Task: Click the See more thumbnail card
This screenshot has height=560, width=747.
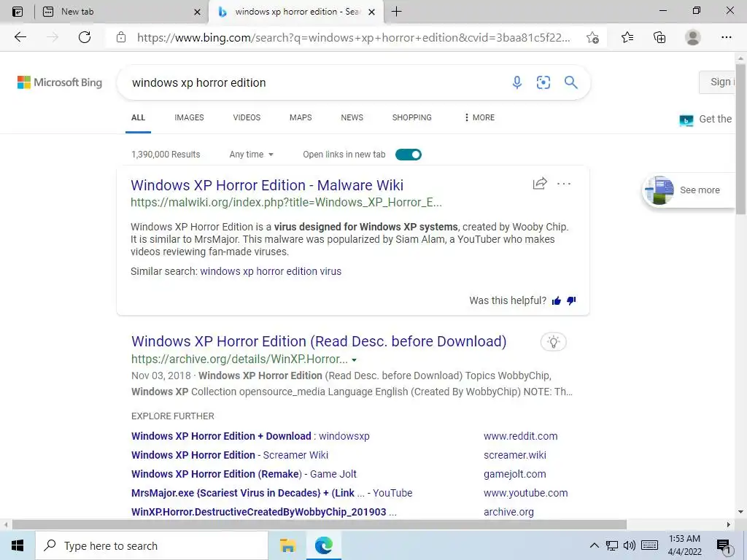Action: tap(689, 190)
